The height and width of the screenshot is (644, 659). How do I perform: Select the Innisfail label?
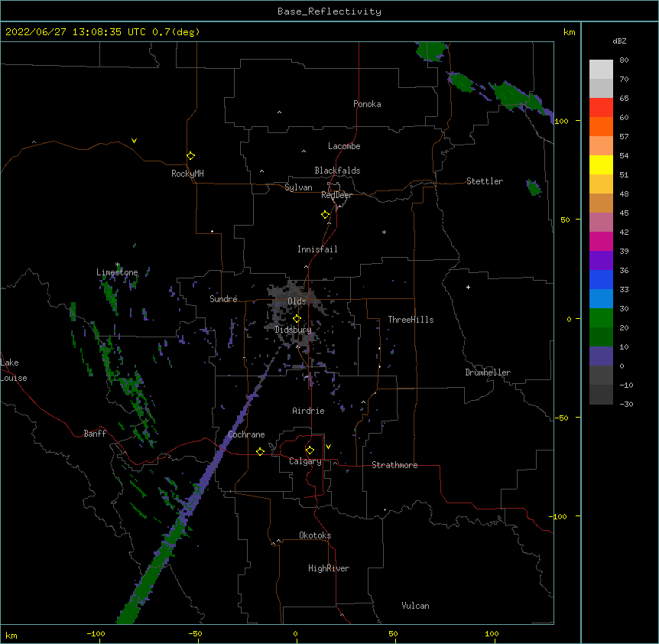click(317, 249)
